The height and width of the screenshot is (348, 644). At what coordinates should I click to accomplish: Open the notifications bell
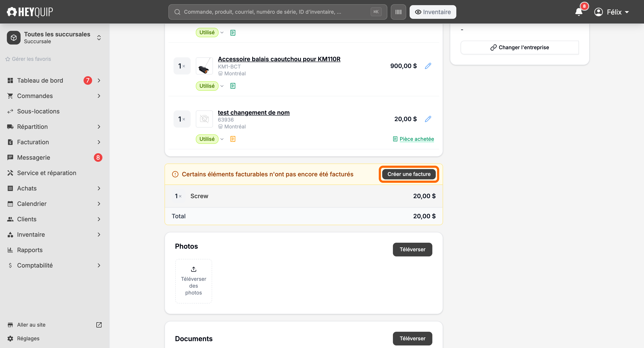point(579,12)
